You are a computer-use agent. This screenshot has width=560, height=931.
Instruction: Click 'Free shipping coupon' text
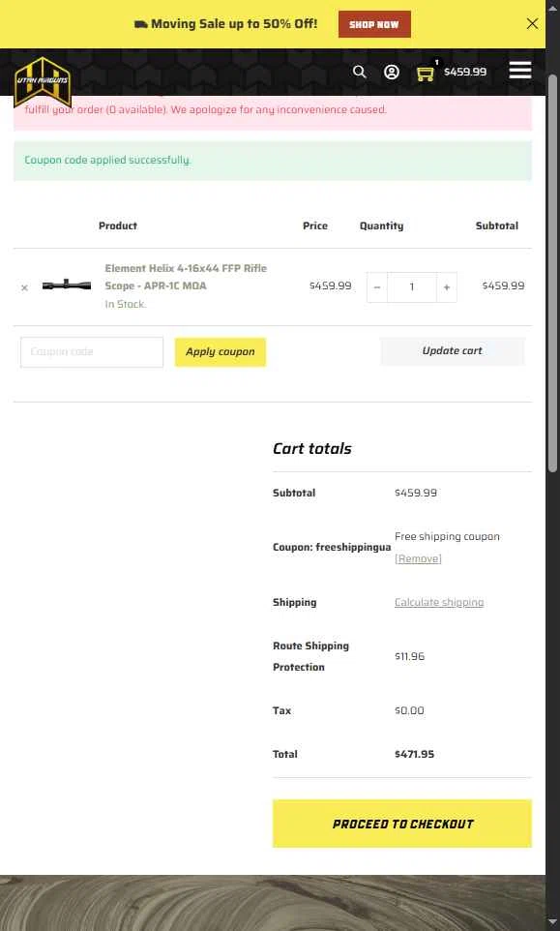pos(447,536)
